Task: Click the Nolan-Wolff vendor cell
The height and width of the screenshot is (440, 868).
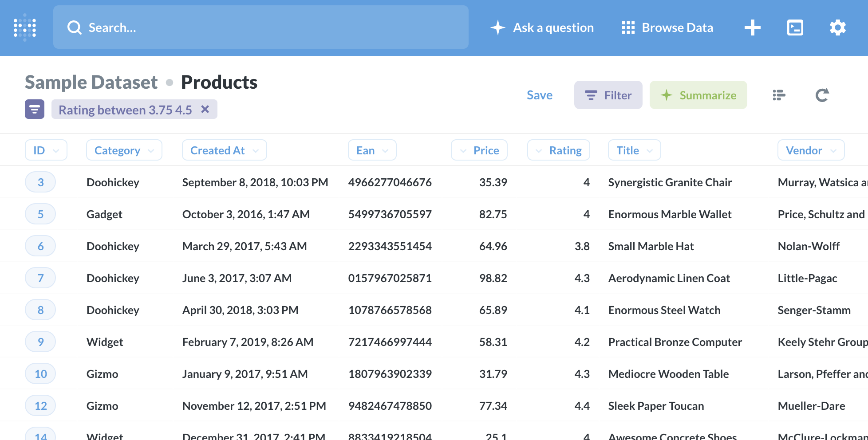Action: 809,246
